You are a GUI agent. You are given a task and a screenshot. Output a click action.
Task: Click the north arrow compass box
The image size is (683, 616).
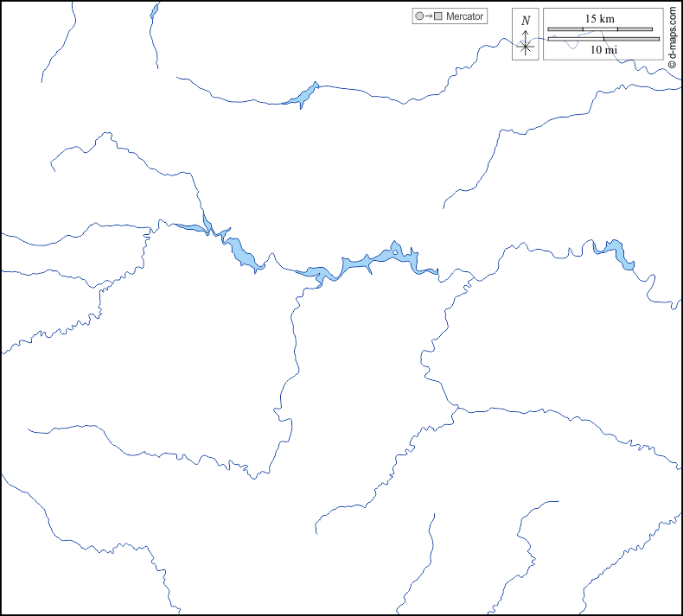coord(526,35)
